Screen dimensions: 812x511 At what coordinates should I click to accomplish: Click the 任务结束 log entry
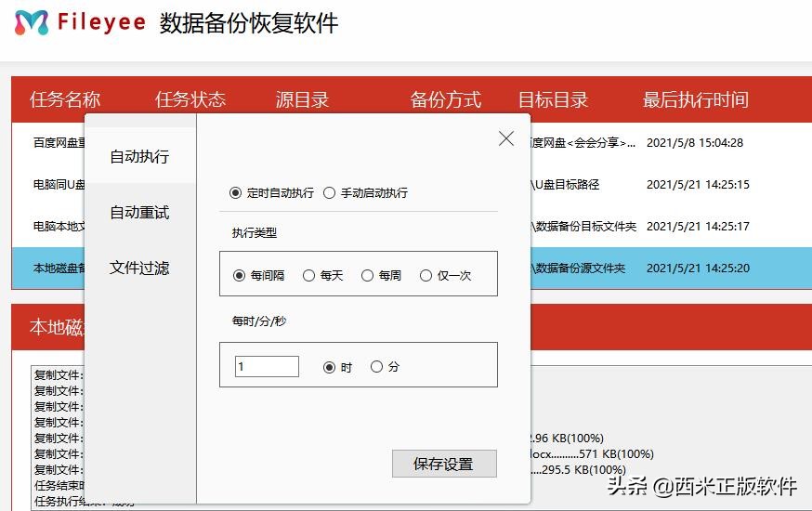pyautogui.click(x=59, y=485)
